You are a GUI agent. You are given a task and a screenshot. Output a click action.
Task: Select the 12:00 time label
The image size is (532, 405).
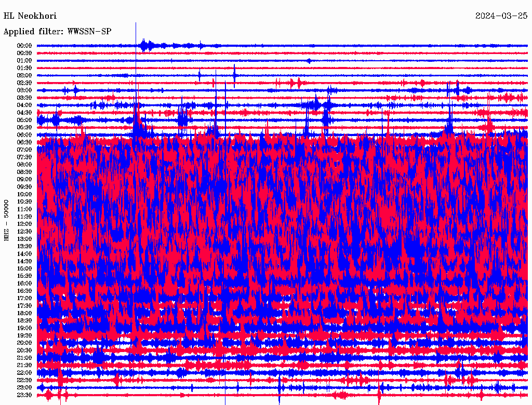(24, 224)
